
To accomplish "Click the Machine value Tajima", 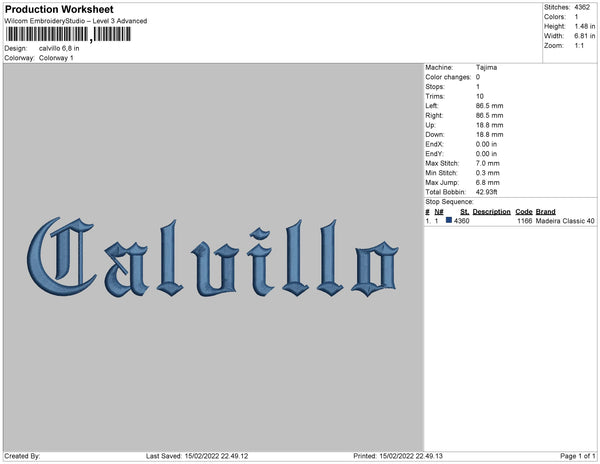I will pos(486,67).
